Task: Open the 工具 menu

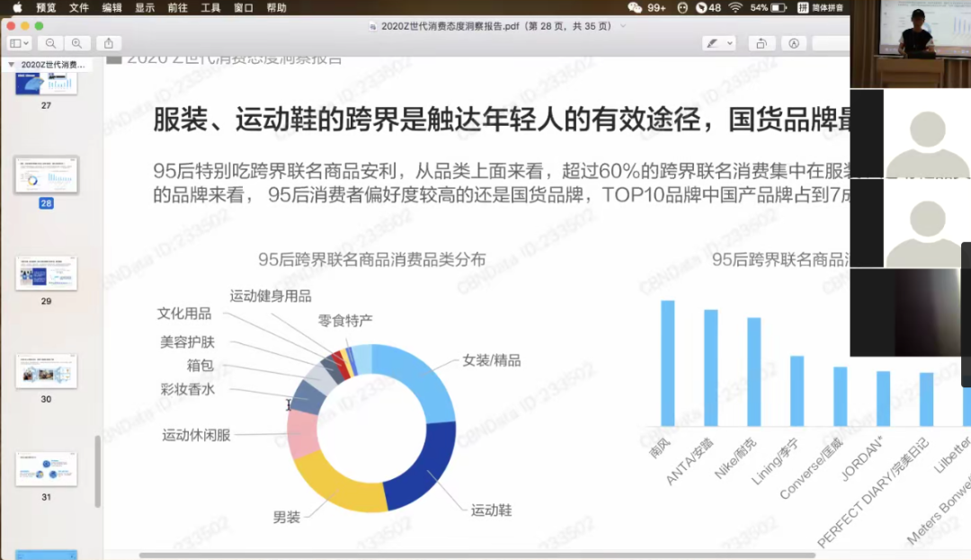Action: tap(210, 7)
